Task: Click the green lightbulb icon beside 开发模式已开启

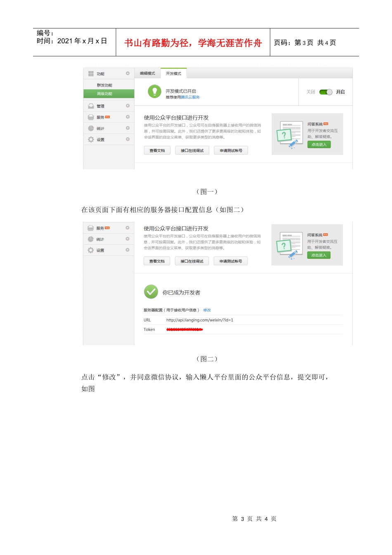Action: (x=155, y=91)
